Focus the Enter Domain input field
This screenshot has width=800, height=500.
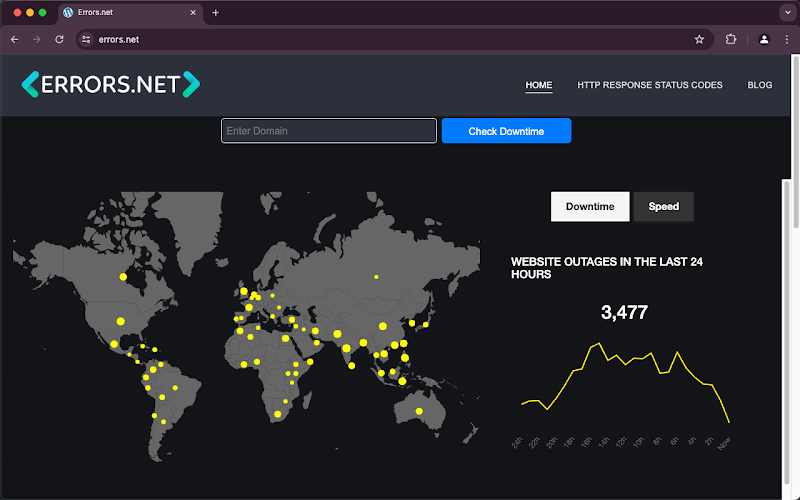[x=329, y=131]
